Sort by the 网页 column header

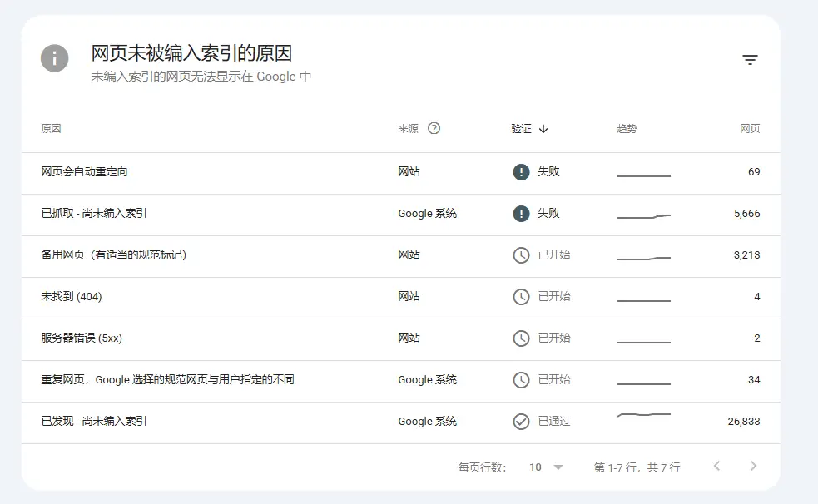coord(750,128)
